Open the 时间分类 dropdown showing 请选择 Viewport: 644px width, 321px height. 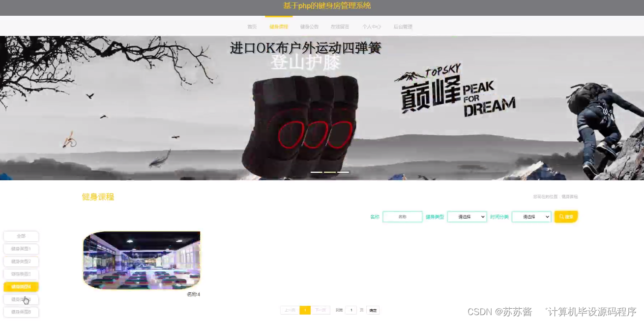(531, 216)
